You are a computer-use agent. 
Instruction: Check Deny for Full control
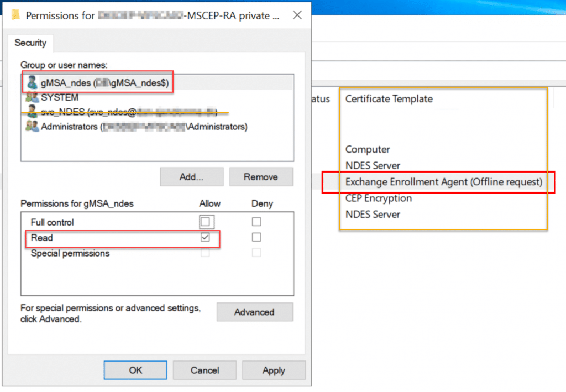[x=256, y=221]
